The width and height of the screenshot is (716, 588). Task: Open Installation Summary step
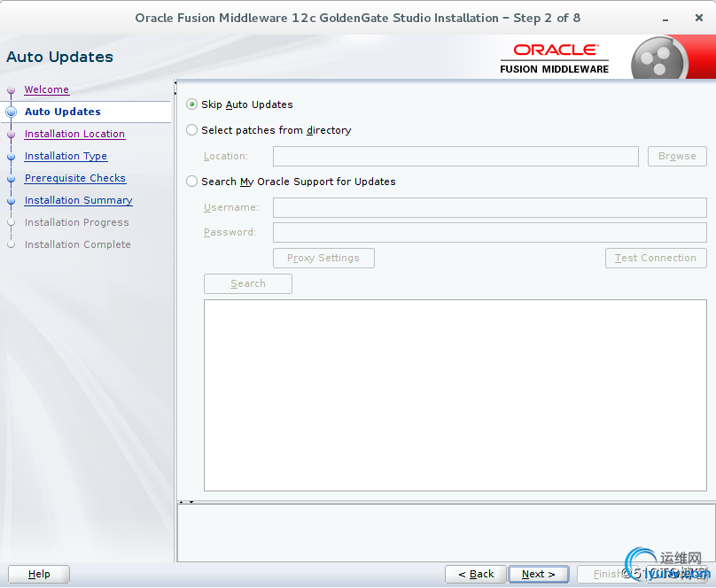[x=79, y=200]
